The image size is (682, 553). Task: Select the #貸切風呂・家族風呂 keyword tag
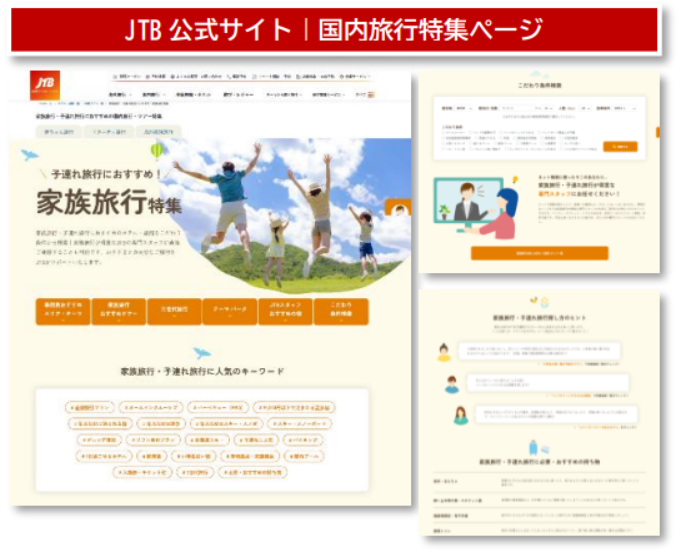(x=250, y=456)
